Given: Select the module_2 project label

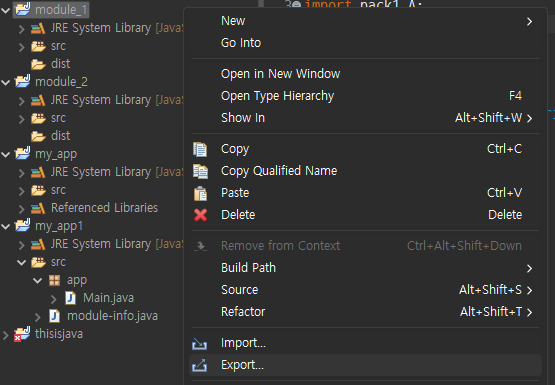Looking at the screenshot, I should [61, 82].
